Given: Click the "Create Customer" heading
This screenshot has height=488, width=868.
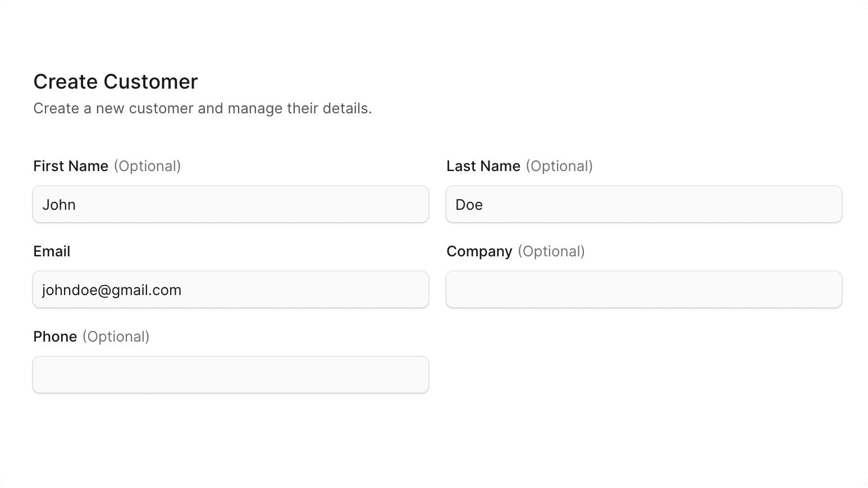Looking at the screenshot, I should (115, 82).
